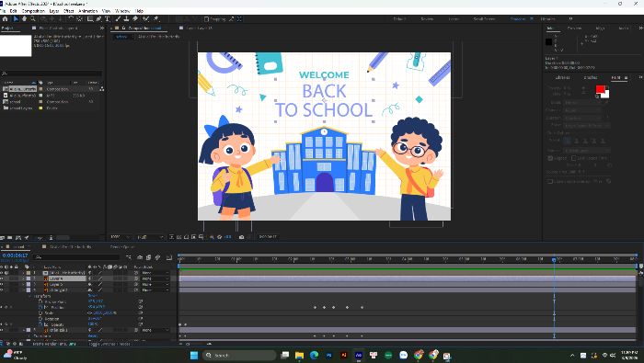Click Reset for Transform properties
The image size is (644, 363).
(x=93, y=295)
